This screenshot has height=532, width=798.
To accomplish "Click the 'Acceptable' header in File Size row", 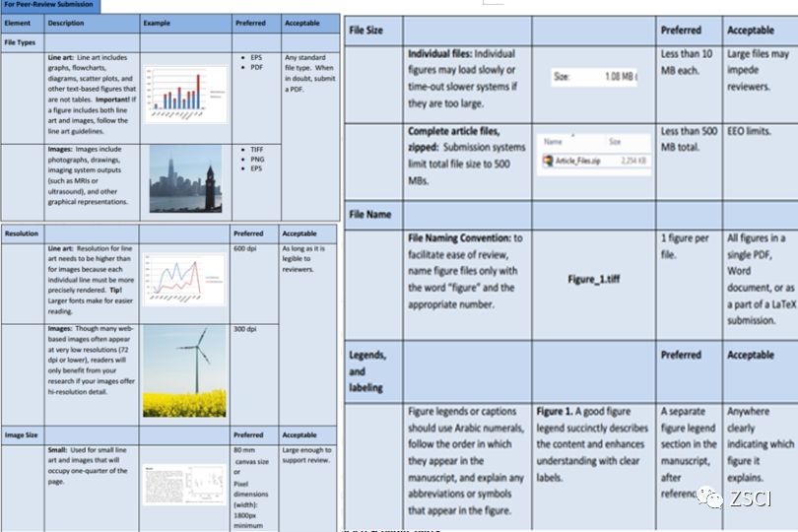I will [x=750, y=31].
